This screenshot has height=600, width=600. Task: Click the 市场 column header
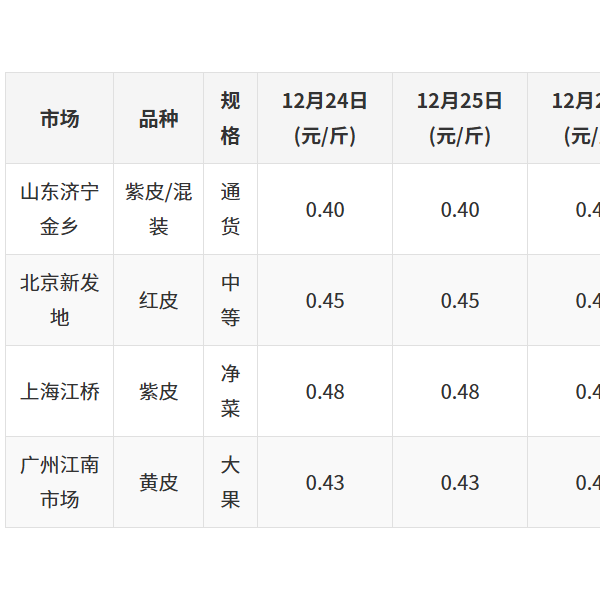60,118
